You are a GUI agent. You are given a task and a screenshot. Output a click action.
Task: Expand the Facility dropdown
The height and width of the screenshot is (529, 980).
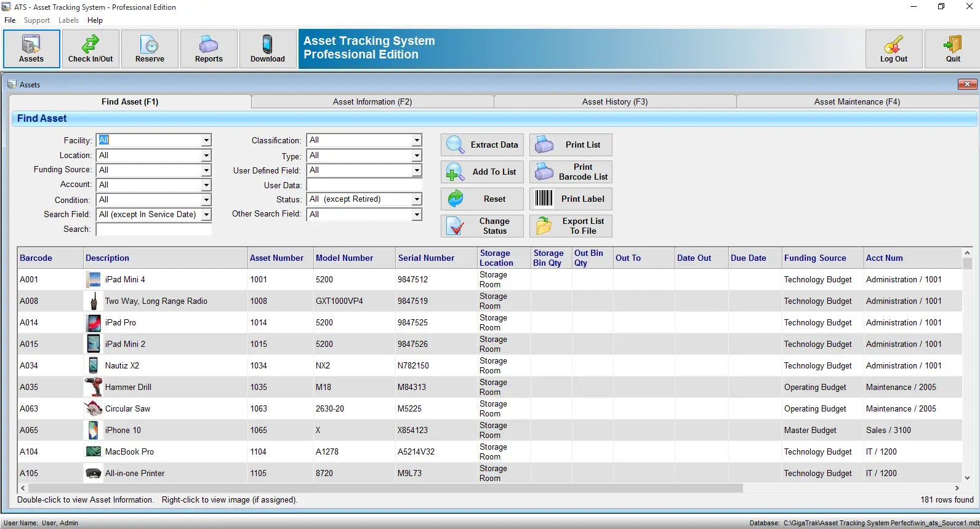click(x=206, y=140)
